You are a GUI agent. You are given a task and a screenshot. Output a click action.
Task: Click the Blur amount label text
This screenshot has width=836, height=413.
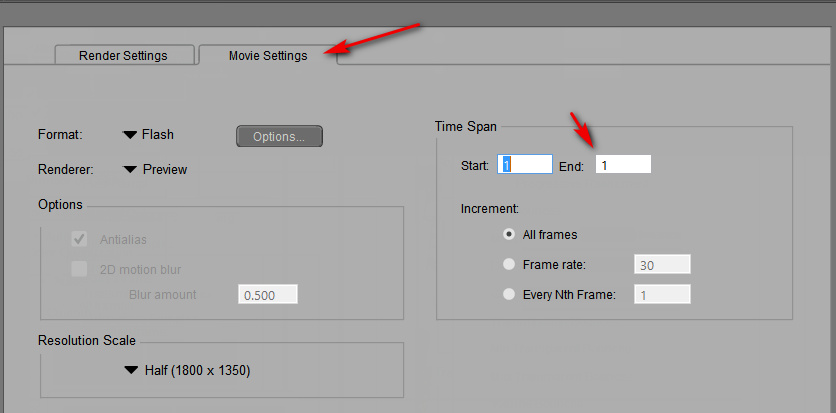pyautogui.click(x=162, y=295)
